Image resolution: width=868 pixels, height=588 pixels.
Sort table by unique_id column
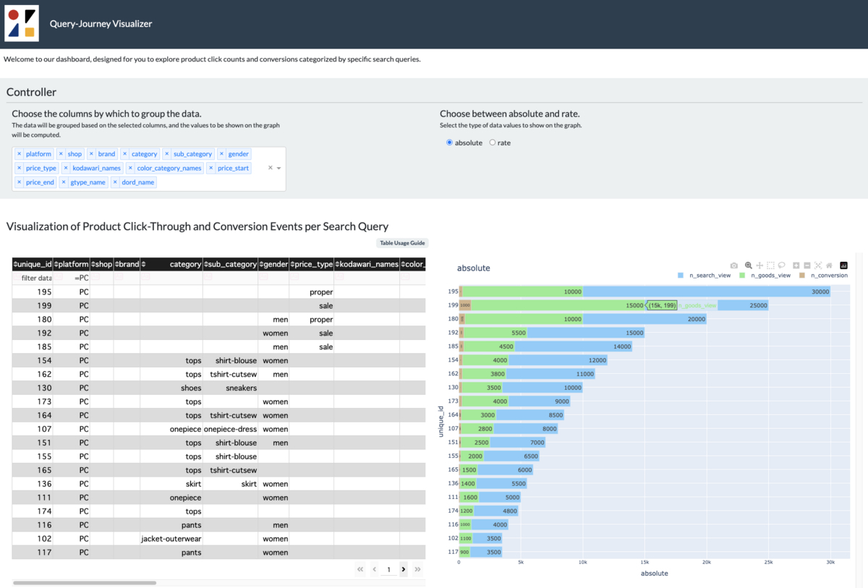point(16,264)
